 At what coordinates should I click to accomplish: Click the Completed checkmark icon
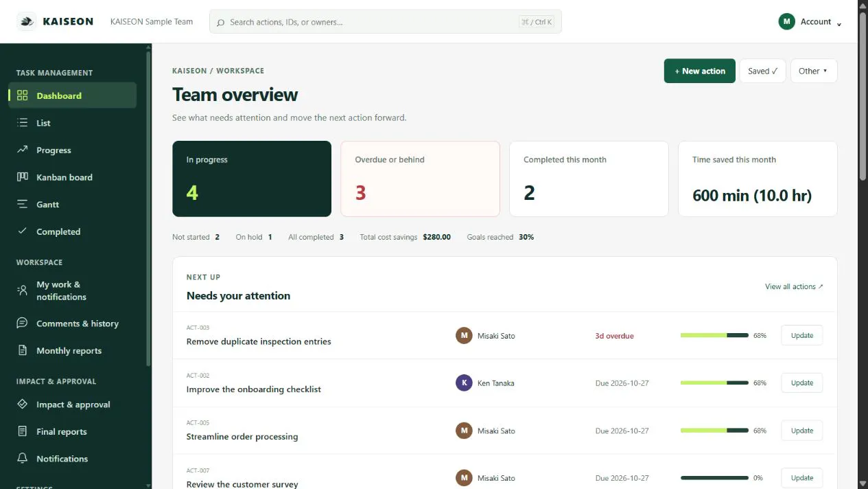[x=23, y=231]
